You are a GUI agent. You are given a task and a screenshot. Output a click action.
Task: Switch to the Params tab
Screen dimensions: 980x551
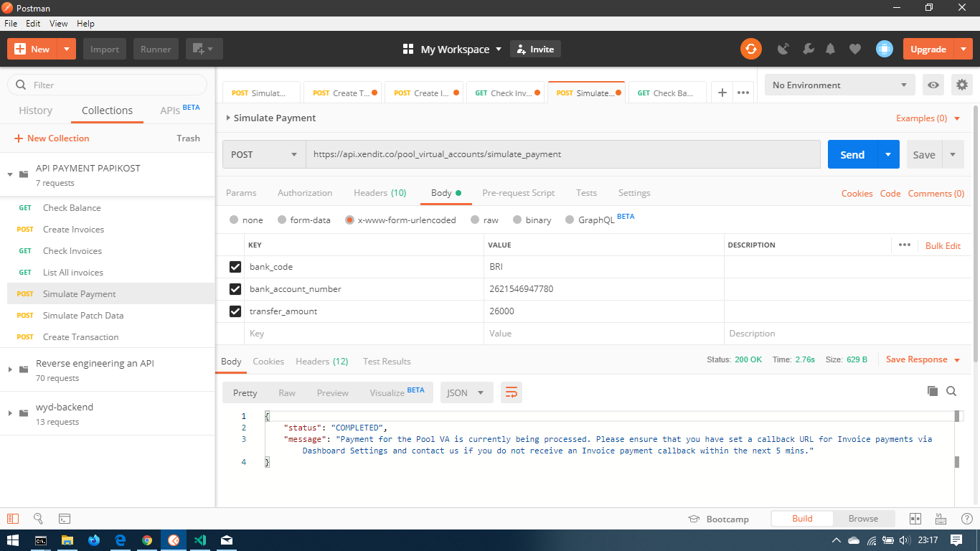(241, 193)
